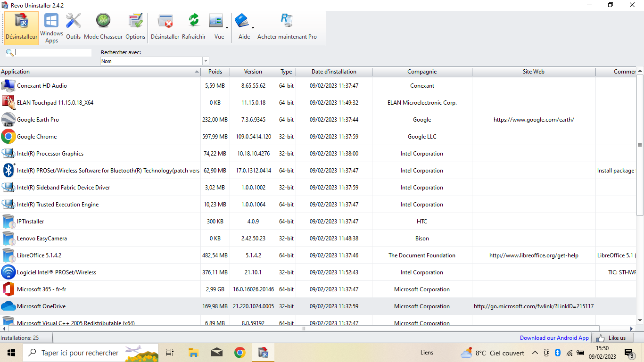The height and width of the screenshot is (362, 644).
Task: Sort by Date d'installation column
Action: click(x=334, y=72)
